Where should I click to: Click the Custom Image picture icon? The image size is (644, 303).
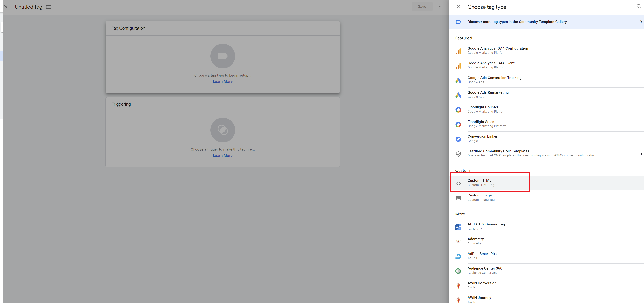click(458, 198)
